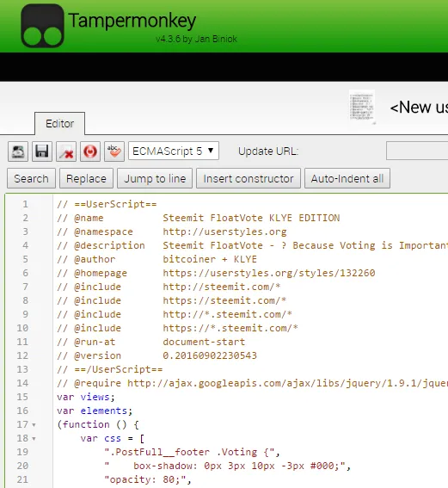Click the "0.20160902230543" version value
This screenshot has height=488, width=448.
[210, 355]
